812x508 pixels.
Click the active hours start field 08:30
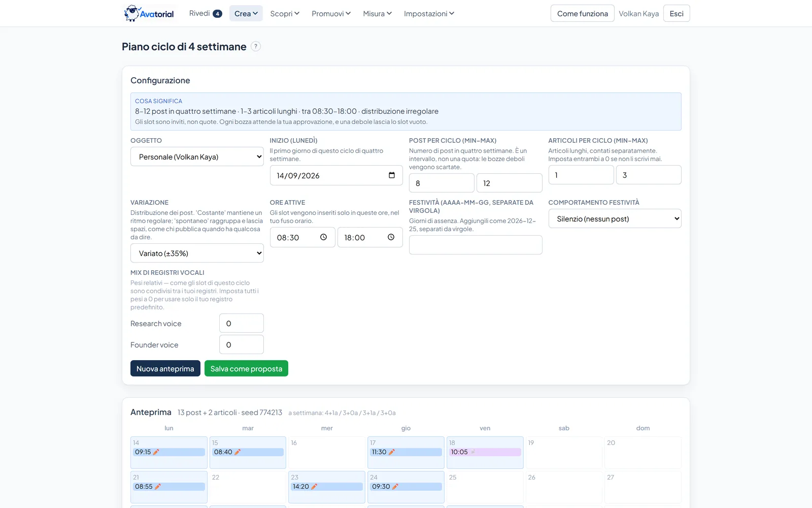[x=302, y=237]
